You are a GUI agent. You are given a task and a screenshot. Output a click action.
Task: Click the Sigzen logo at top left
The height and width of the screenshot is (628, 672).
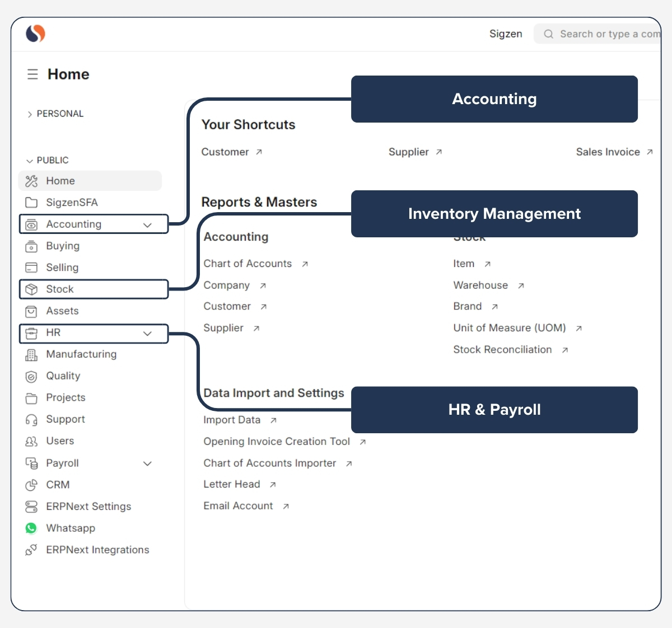pyautogui.click(x=34, y=34)
